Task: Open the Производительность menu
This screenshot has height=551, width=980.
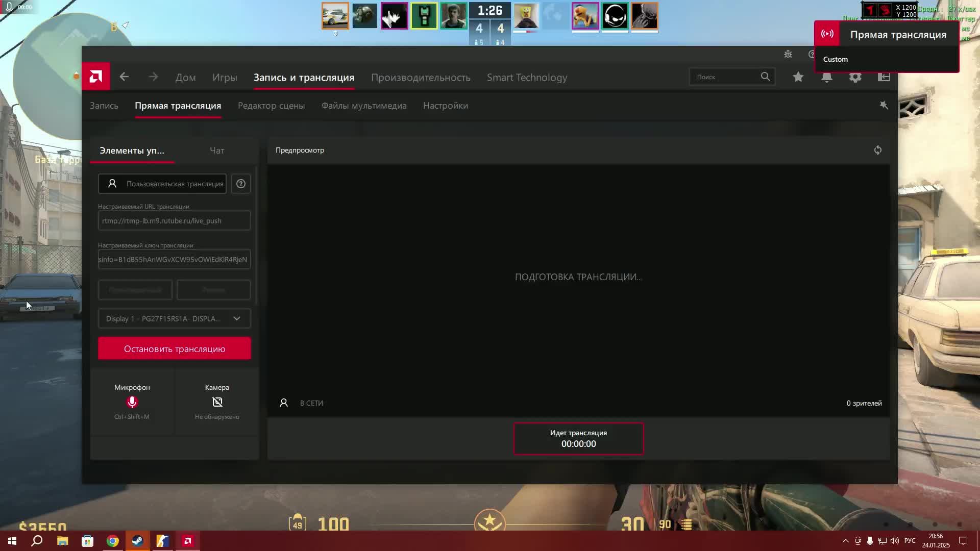Action: tap(421, 78)
